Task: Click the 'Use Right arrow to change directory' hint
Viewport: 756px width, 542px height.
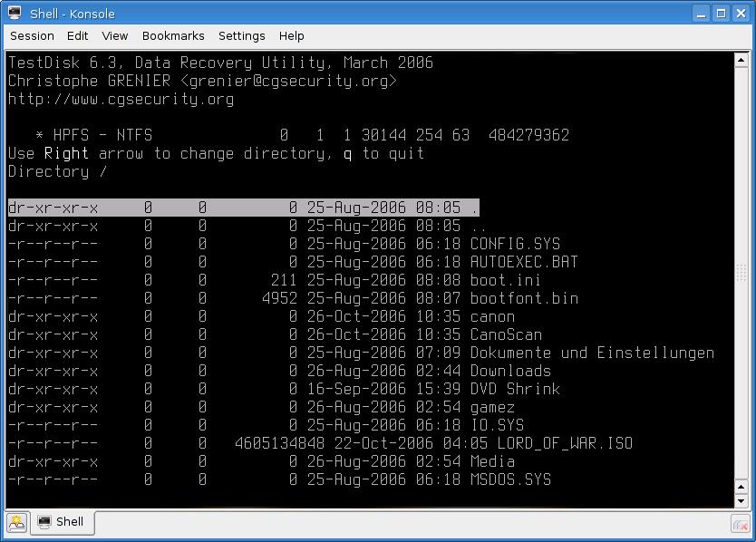Action: (216, 153)
